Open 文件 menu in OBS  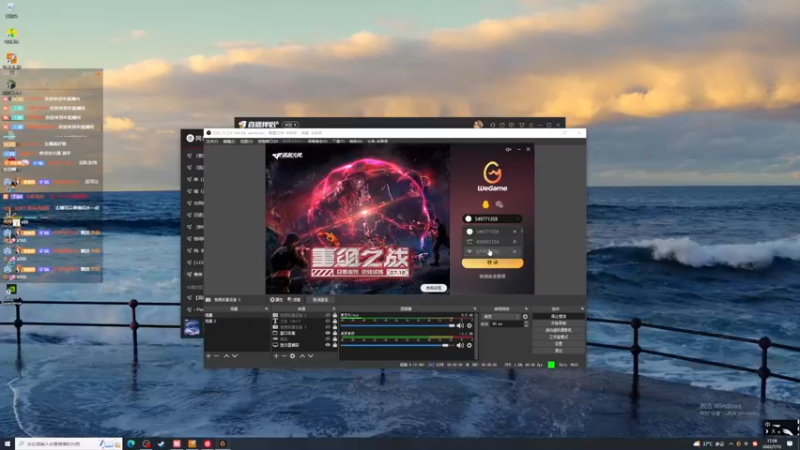coord(212,141)
